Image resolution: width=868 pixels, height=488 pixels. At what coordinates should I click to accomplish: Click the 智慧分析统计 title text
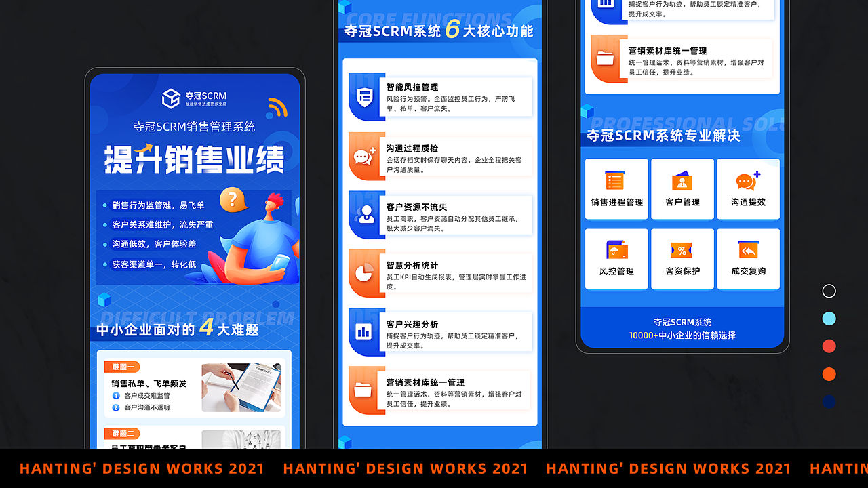(x=412, y=266)
